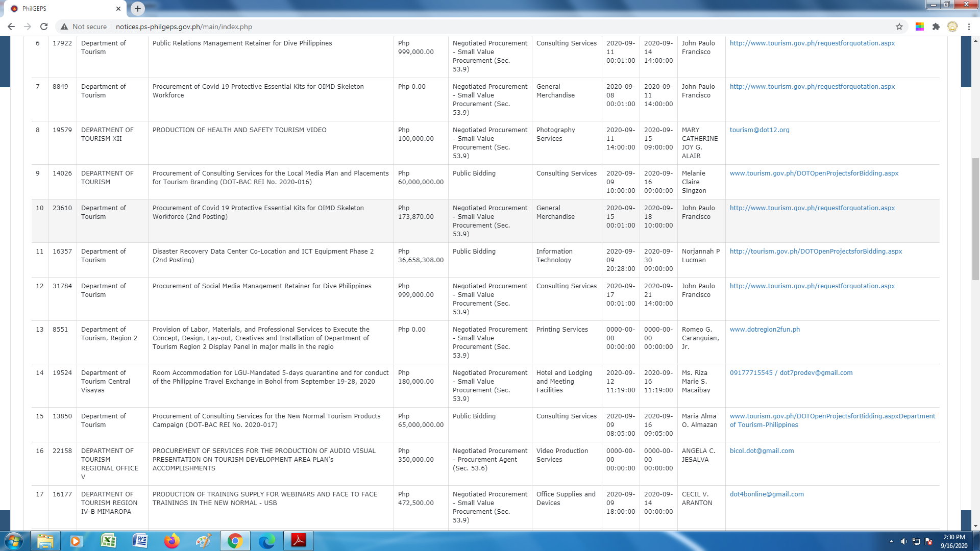Launch the media player taskbar icon
The width and height of the screenshot is (980, 551).
76,541
